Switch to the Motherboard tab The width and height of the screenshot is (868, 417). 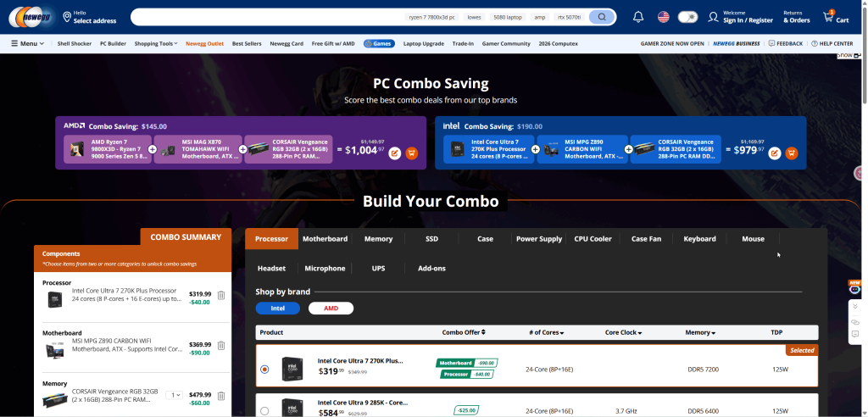point(325,239)
